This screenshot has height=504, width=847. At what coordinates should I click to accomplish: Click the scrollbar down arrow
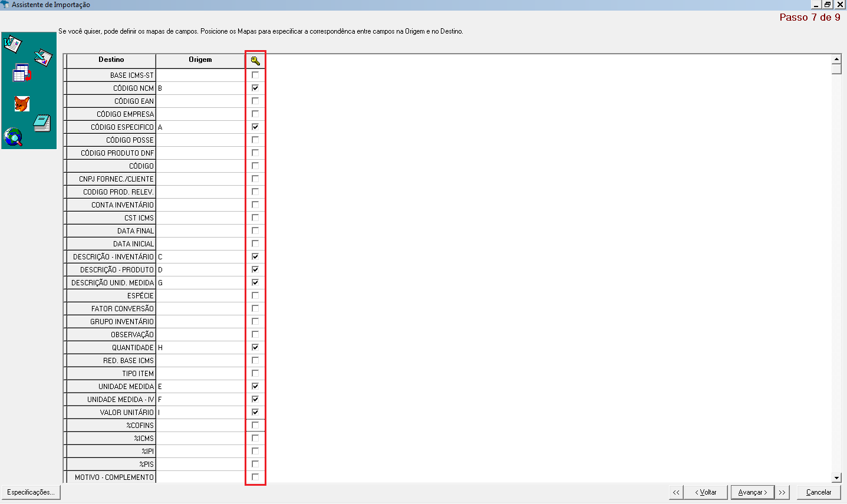point(836,477)
